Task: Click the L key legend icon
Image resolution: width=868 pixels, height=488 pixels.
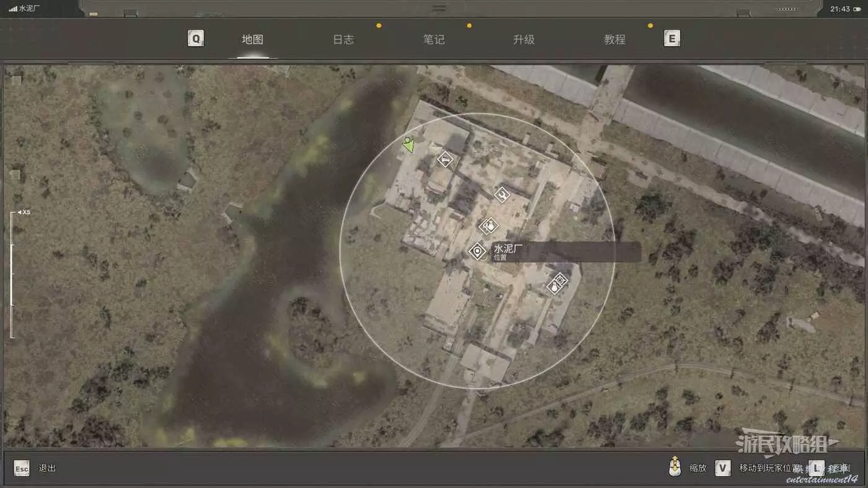Action: point(817,468)
